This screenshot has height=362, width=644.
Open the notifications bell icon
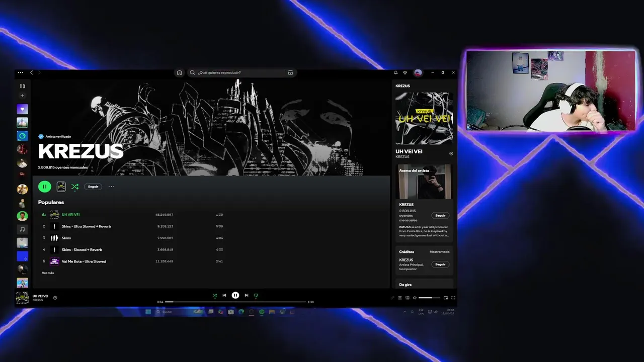point(395,72)
